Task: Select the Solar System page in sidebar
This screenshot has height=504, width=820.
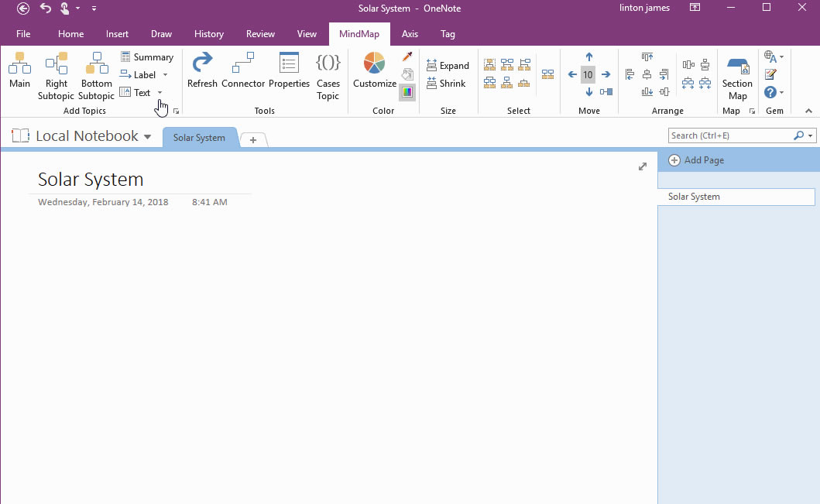Action: click(x=695, y=197)
